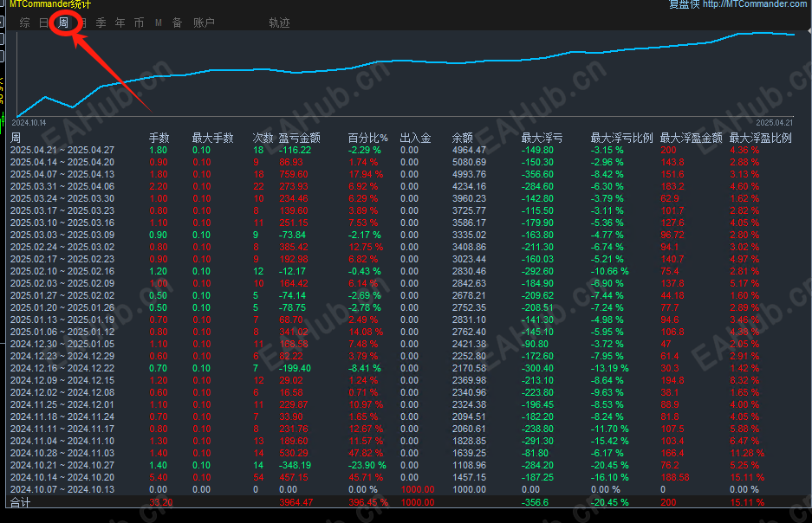Click the total lots 33.20

coord(161,502)
